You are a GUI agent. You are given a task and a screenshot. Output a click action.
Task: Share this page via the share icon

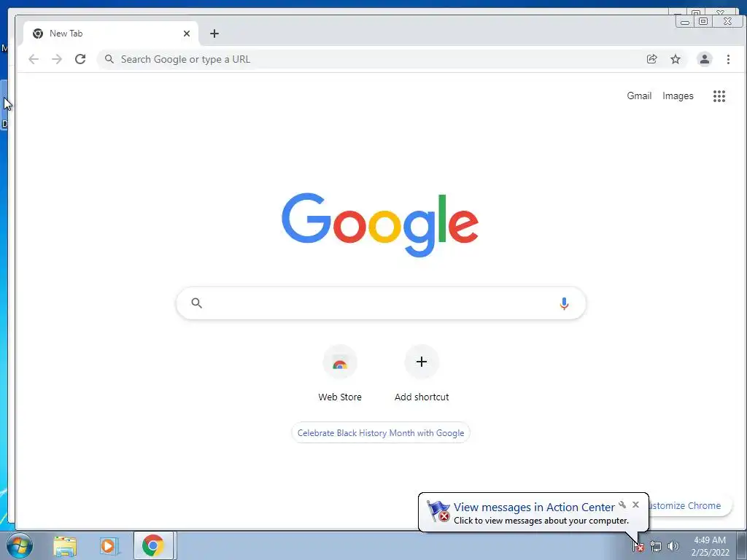pyautogui.click(x=651, y=59)
